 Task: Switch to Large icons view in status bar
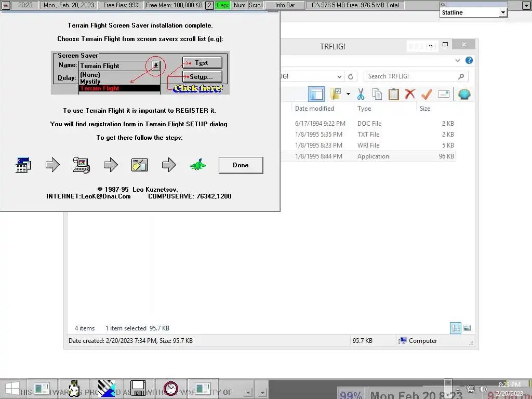tap(467, 328)
